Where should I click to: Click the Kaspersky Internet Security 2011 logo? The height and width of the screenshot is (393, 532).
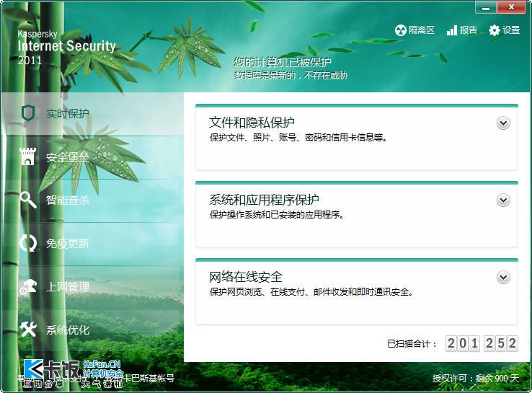pyautogui.click(x=66, y=48)
